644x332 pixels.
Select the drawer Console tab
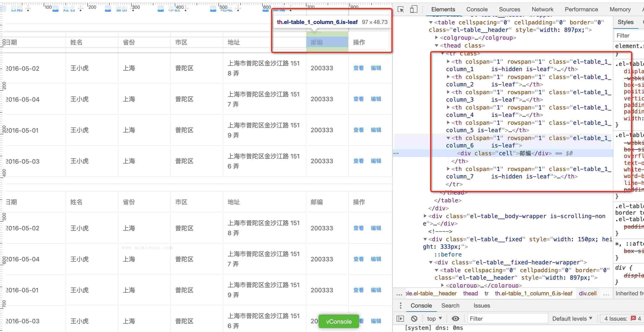[421, 306]
